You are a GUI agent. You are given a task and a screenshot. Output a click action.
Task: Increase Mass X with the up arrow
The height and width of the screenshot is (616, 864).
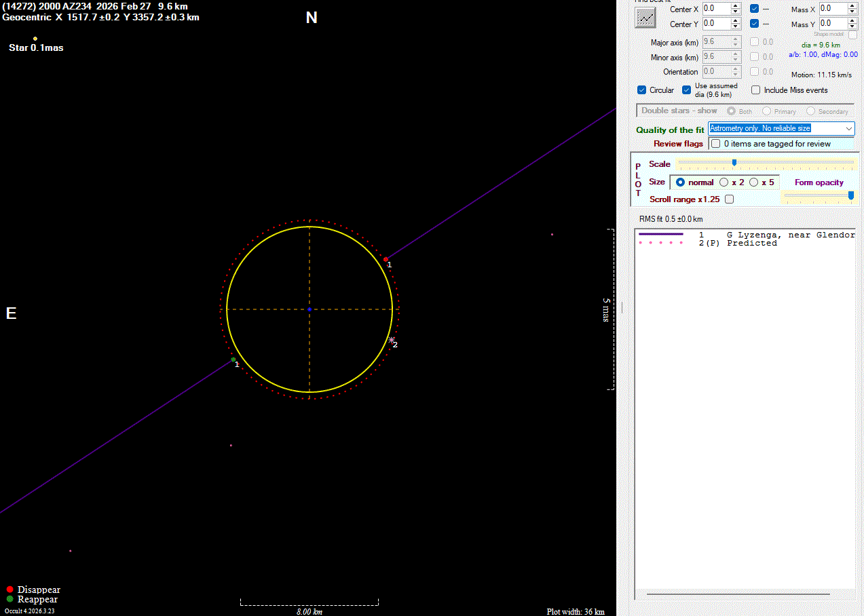click(x=852, y=6)
